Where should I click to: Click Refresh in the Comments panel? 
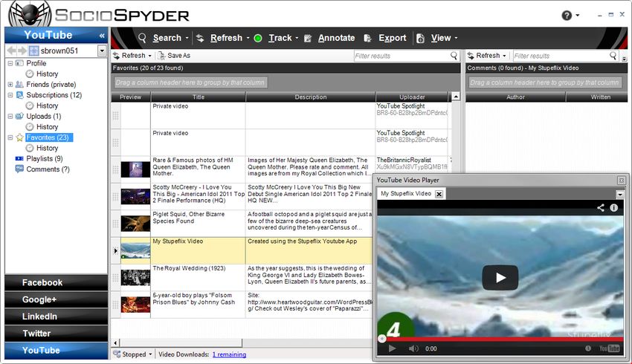[488, 56]
